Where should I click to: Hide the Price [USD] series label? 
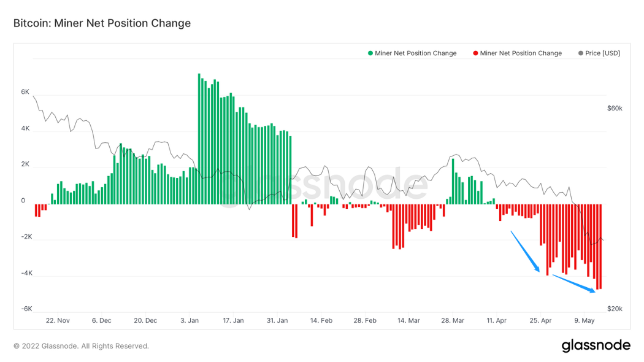tap(602, 53)
